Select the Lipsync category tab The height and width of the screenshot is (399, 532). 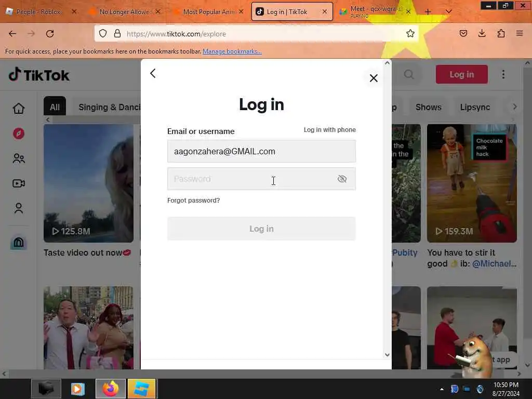pyautogui.click(x=475, y=107)
